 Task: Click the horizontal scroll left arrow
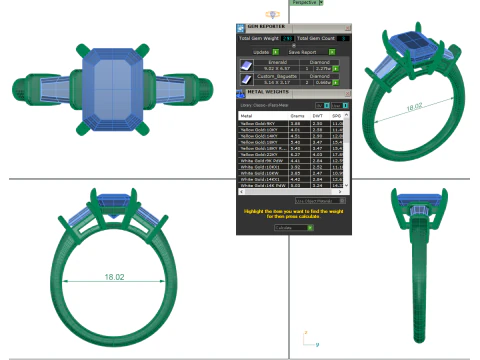click(x=241, y=192)
